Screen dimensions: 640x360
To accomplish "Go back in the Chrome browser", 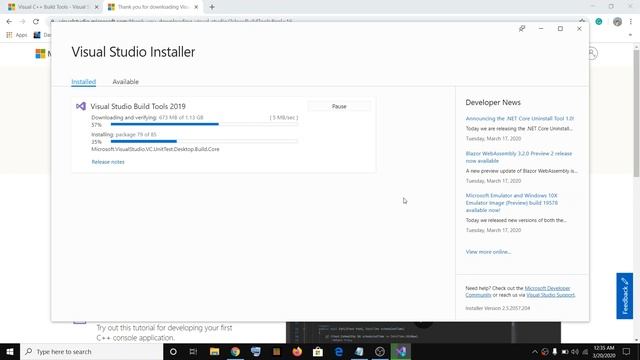I will (x=9, y=22).
